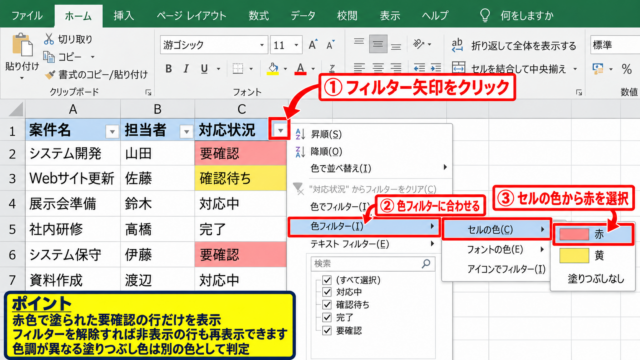Open Fill Color dropdown arrow
The image size is (640, 360).
point(285,69)
